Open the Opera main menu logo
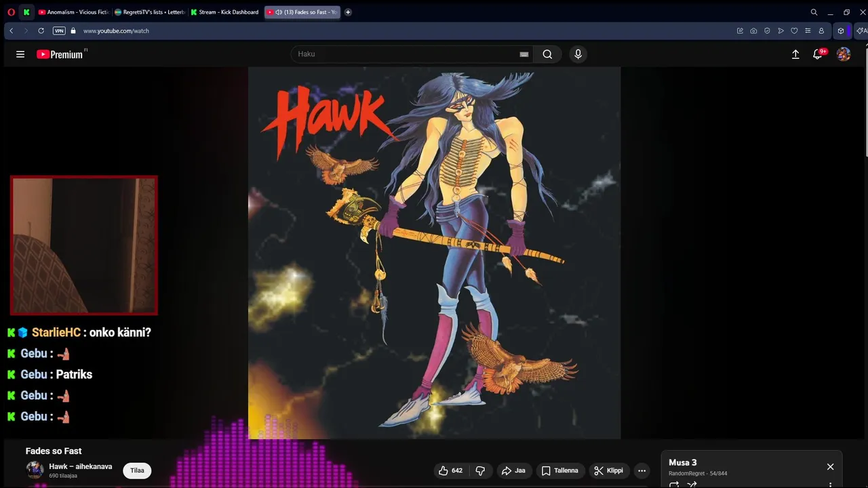Image resolution: width=868 pixels, height=488 pixels. tap(11, 12)
